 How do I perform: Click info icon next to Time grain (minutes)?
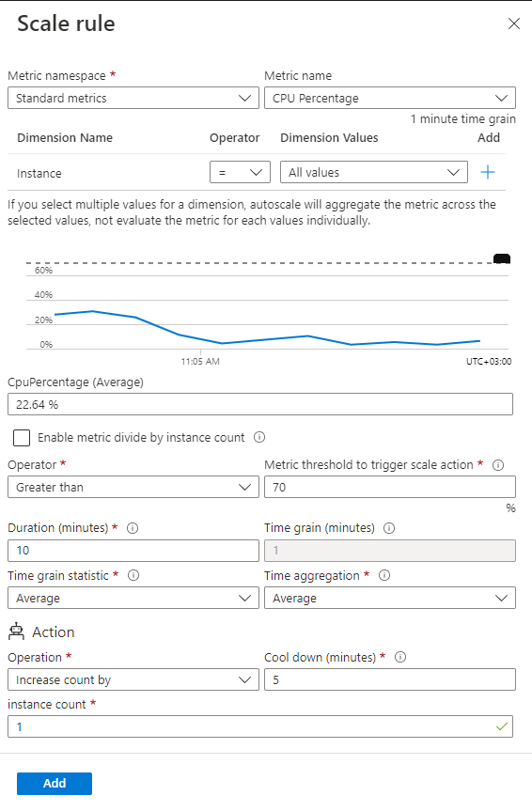[389, 528]
